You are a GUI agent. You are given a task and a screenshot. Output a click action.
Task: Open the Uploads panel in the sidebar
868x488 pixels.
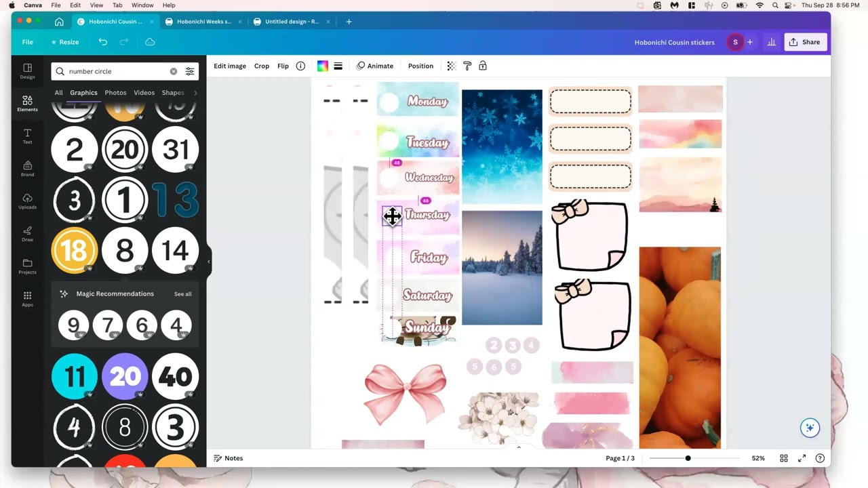27,201
